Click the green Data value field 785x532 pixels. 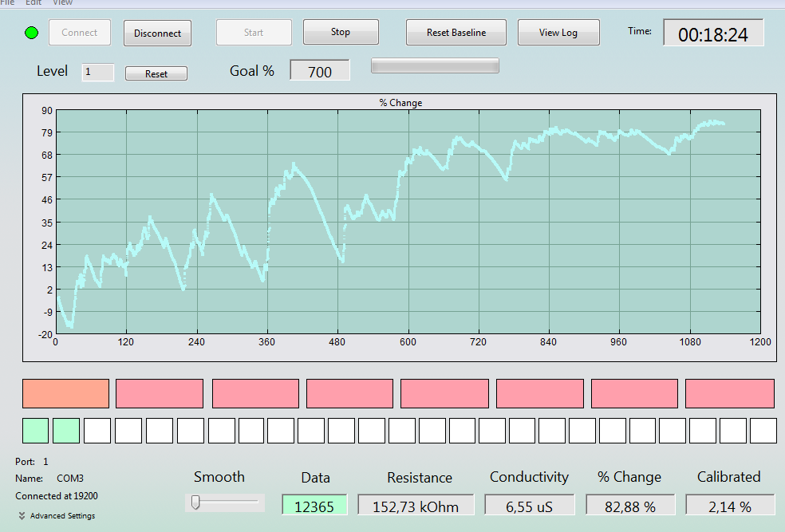coord(314,506)
